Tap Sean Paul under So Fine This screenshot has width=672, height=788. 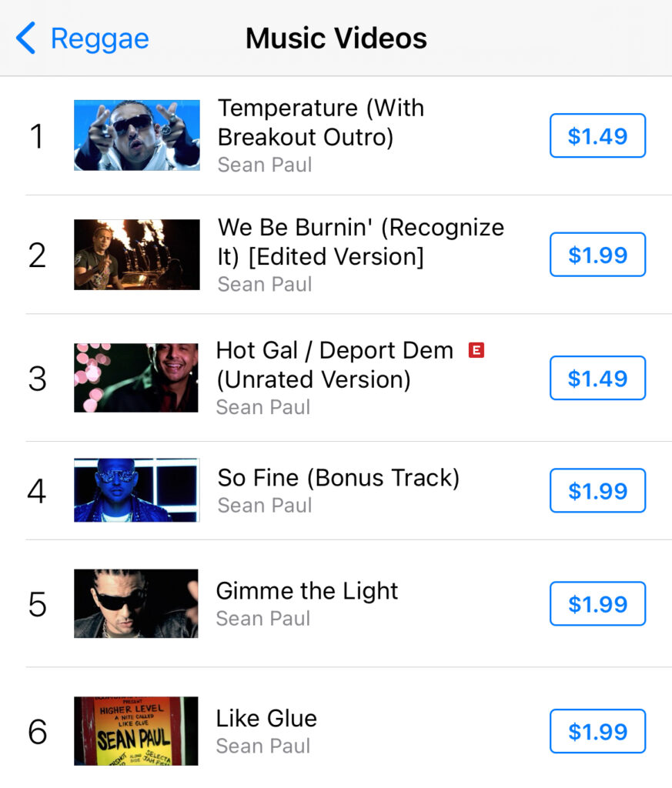(x=265, y=506)
